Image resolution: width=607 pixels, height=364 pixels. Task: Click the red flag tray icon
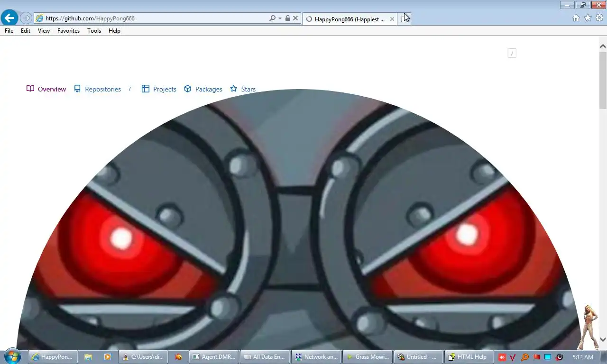536,357
